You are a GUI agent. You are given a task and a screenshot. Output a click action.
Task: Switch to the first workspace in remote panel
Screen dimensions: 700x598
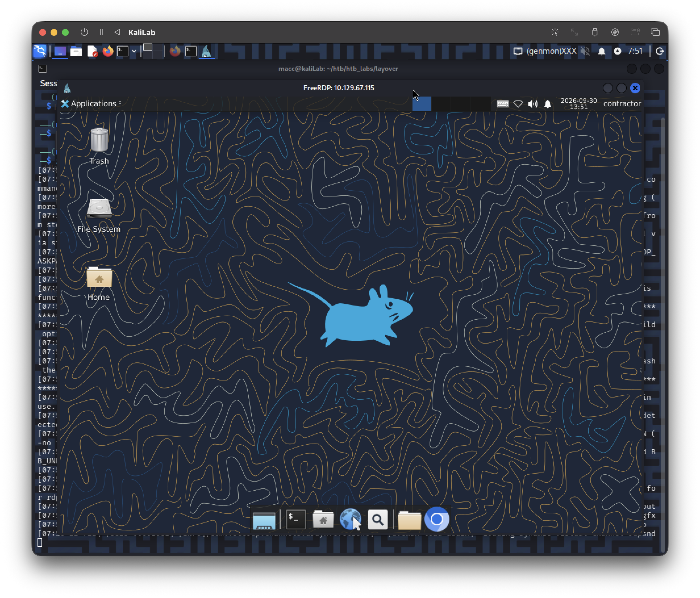(422, 104)
